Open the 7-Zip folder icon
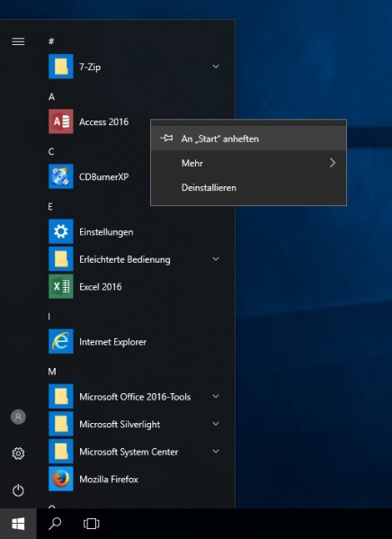 pyautogui.click(x=61, y=67)
